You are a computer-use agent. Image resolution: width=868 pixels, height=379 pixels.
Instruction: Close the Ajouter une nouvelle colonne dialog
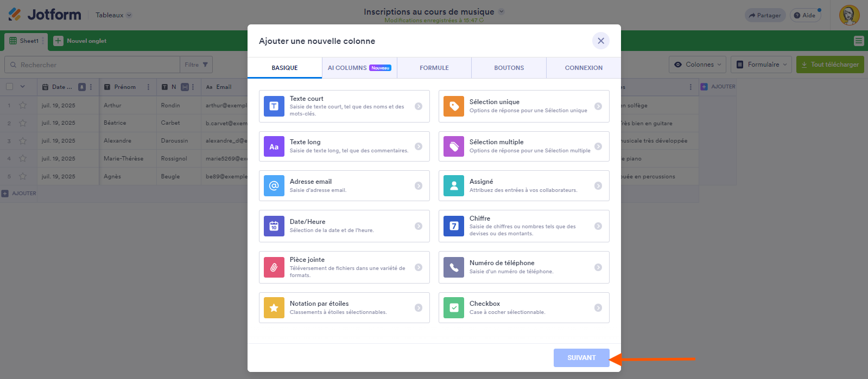601,41
